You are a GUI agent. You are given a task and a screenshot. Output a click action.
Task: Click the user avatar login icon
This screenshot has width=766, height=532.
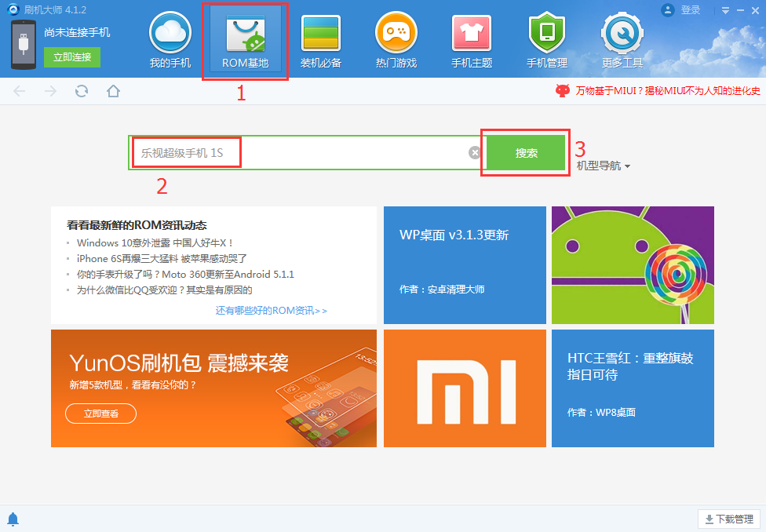(x=667, y=9)
